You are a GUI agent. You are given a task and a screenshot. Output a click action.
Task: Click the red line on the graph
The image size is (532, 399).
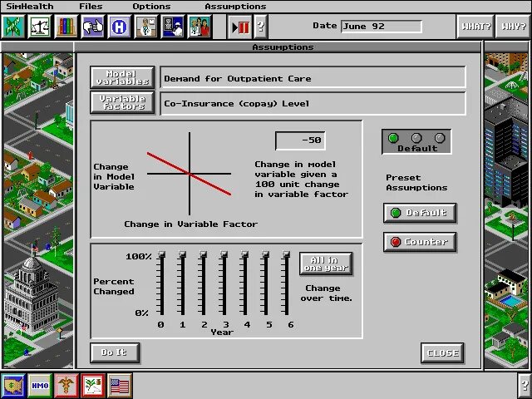click(x=189, y=174)
